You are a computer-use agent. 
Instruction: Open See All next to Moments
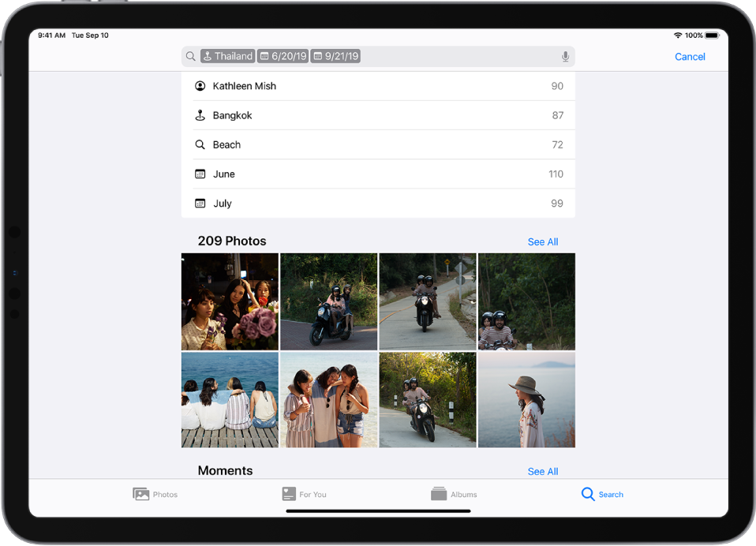[542, 470]
